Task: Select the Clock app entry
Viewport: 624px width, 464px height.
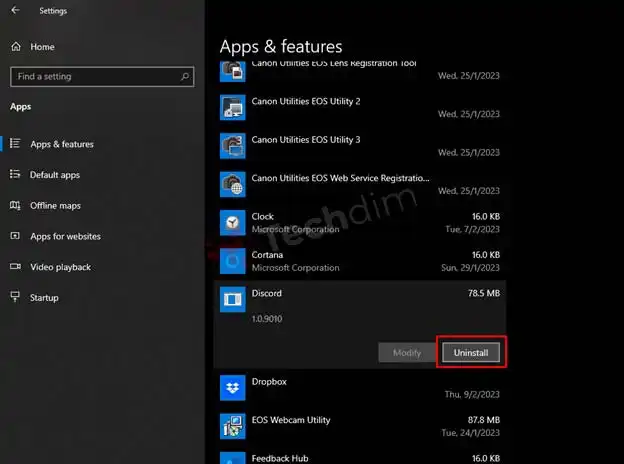Action: 360,222
